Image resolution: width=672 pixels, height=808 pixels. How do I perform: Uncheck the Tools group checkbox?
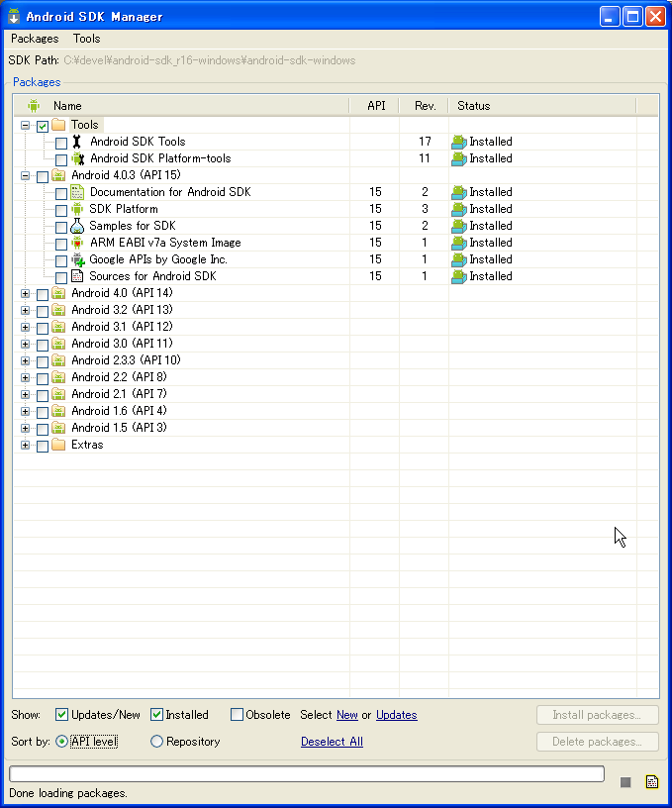point(43,126)
